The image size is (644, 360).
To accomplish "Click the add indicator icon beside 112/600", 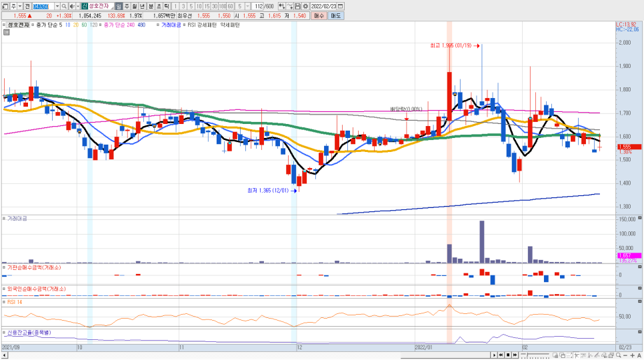I will coord(282,6).
